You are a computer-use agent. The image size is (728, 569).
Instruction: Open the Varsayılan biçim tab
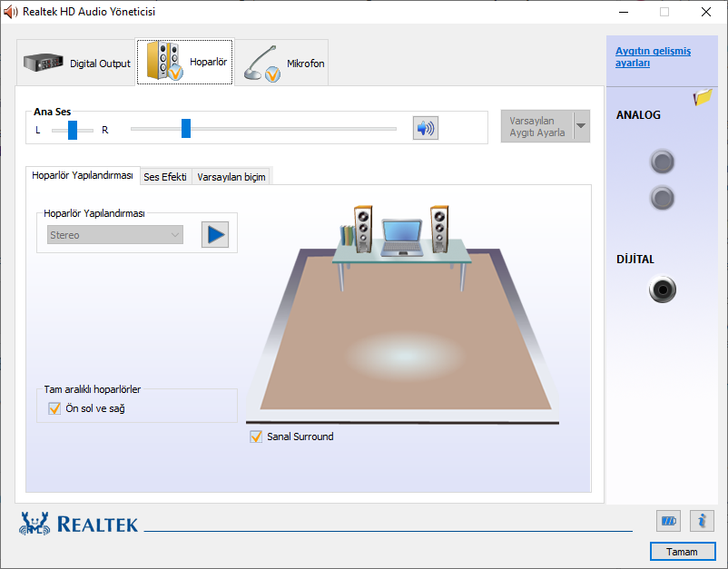231,177
